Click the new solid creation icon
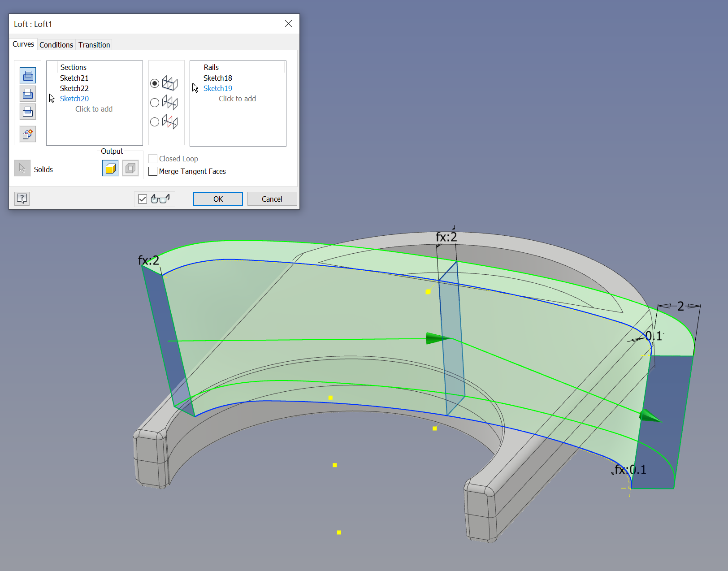 coord(28,134)
